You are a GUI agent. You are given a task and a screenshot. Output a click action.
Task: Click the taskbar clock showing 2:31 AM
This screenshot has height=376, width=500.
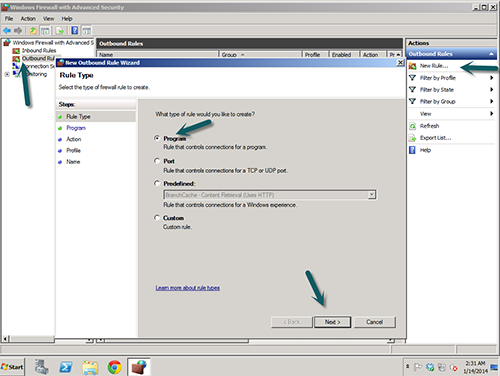476,367
